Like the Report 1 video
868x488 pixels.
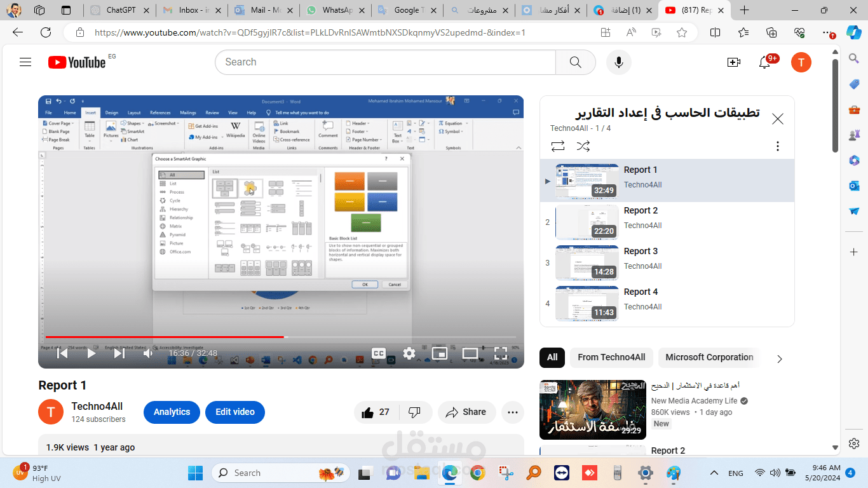[x=376, y=412]
